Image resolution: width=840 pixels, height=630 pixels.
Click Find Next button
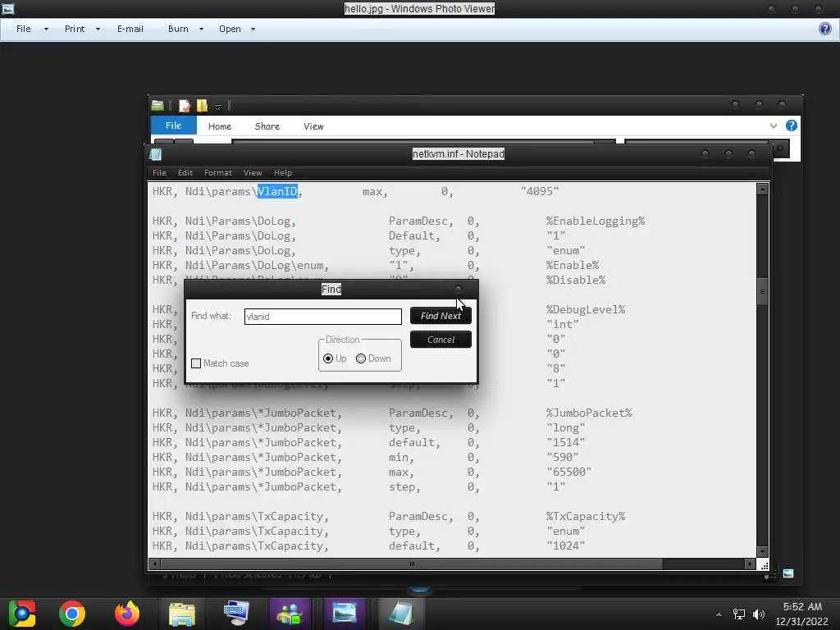click(x=441, y=316)
